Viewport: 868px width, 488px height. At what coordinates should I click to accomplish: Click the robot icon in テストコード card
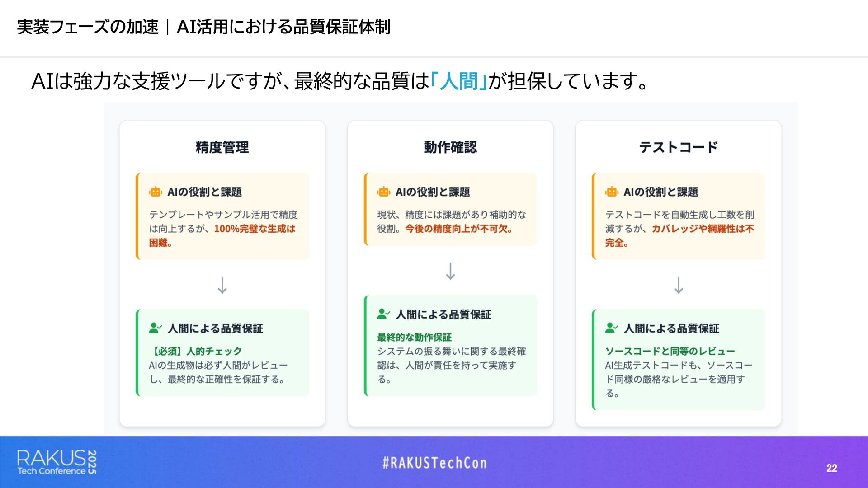(612, 192)
